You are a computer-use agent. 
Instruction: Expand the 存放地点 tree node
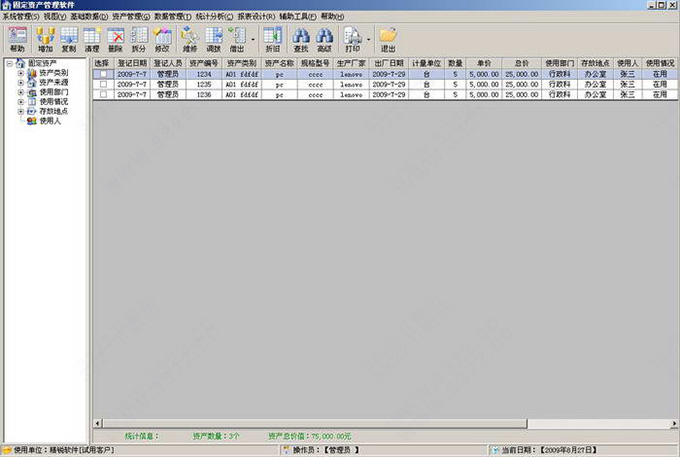[20, 111]
